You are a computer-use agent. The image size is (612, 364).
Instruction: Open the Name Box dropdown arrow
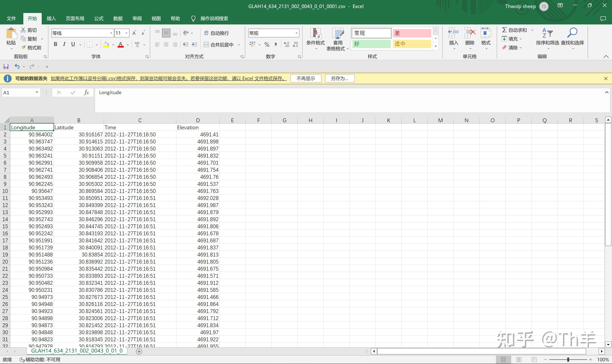click(37, 92)
